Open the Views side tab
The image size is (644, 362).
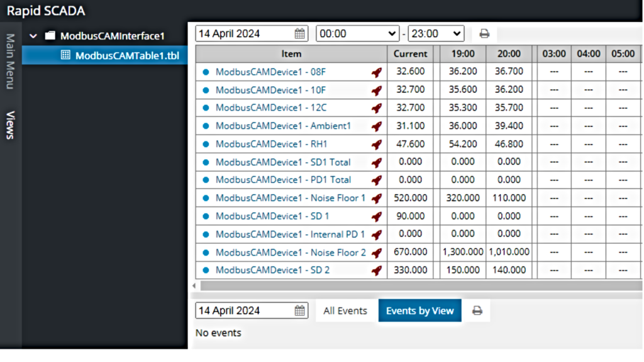coord(10,124)
